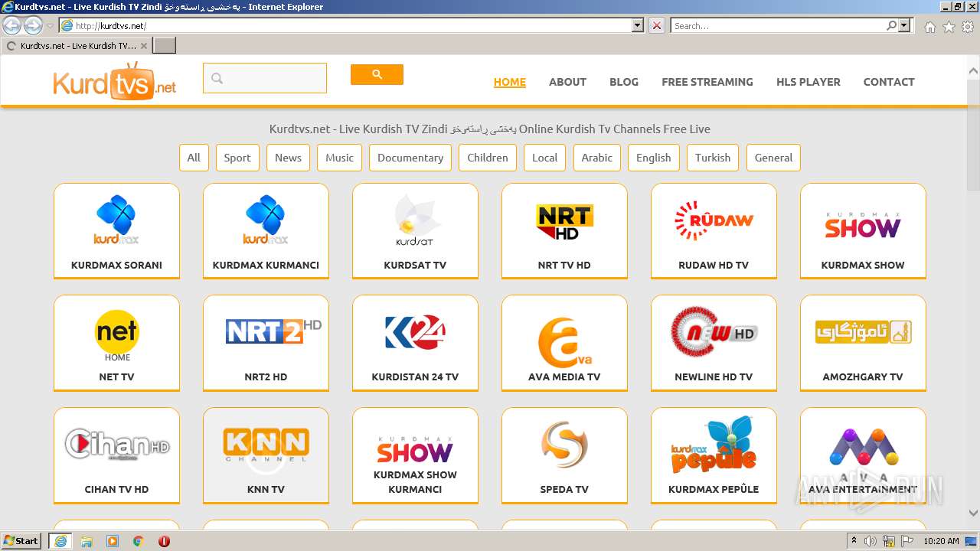Open the NRT2 HD channel logo

coord(273,331)
